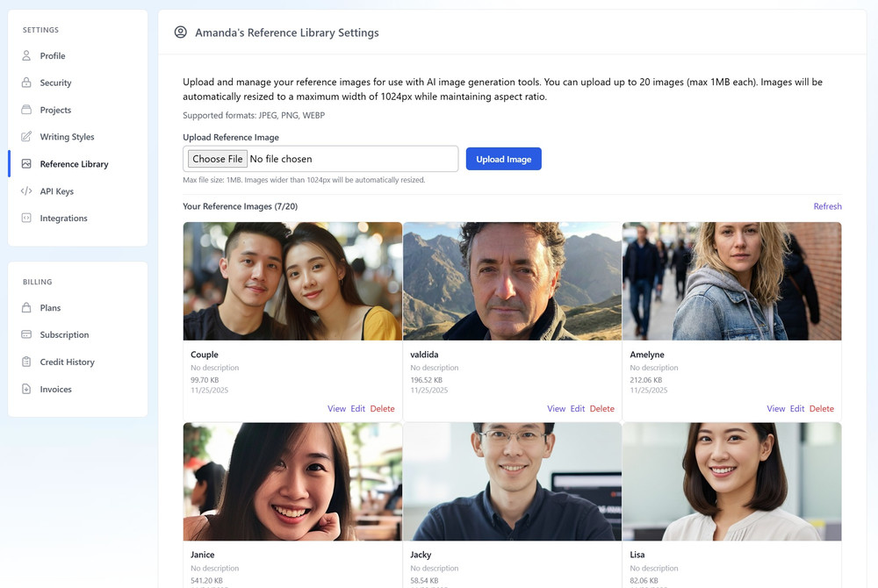This screenshot has height=588, width=878.
Task: Click the Reference Library image icon
Action: tap(26, 164)
